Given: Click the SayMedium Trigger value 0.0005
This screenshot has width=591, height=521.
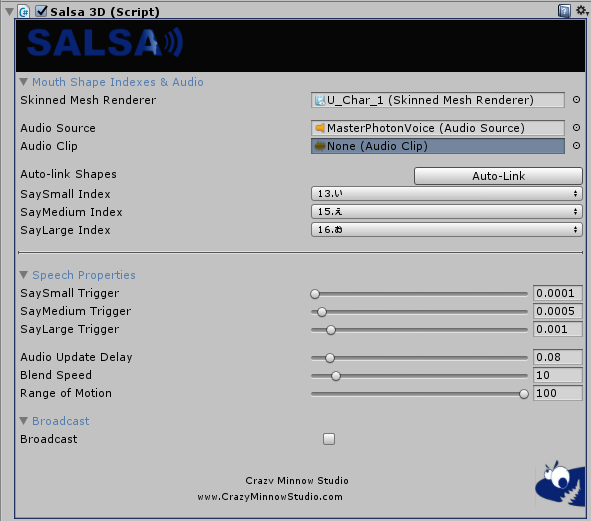Looking at the screenshot, I should [x=557, y=311].
